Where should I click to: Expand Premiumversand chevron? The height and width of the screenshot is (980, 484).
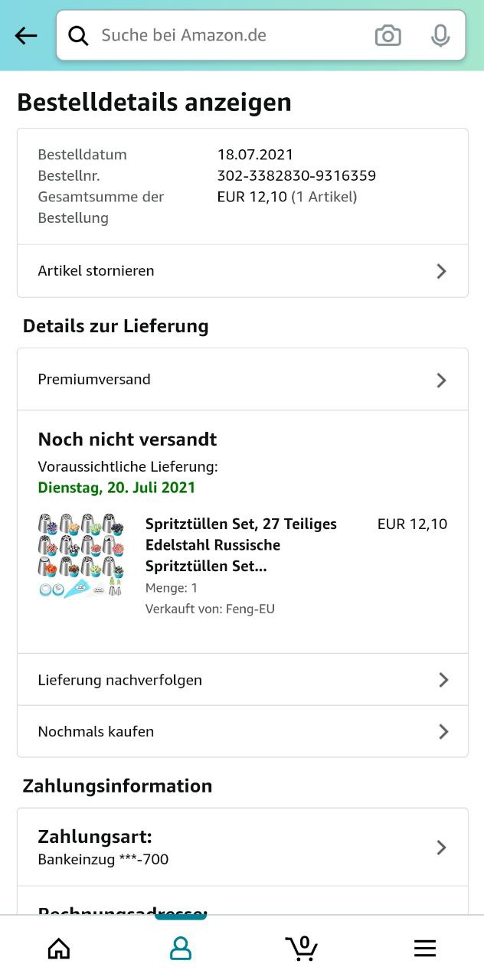coord(441,380)
